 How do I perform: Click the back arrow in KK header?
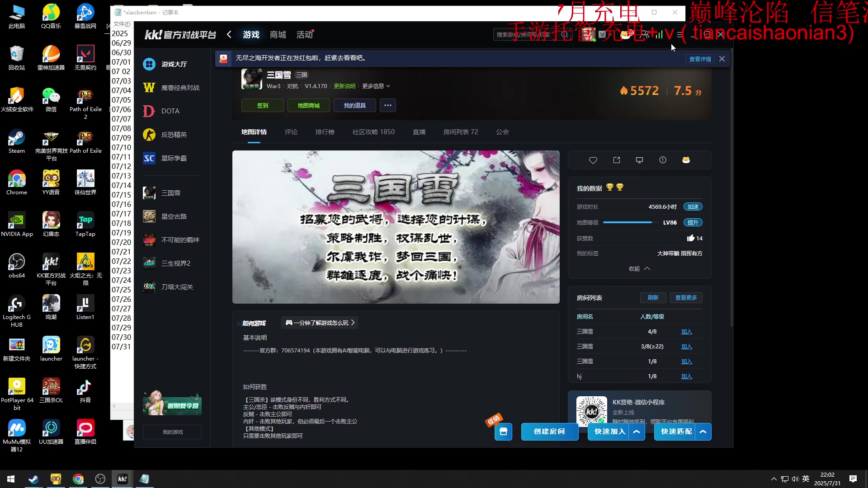tap(229, 34)
